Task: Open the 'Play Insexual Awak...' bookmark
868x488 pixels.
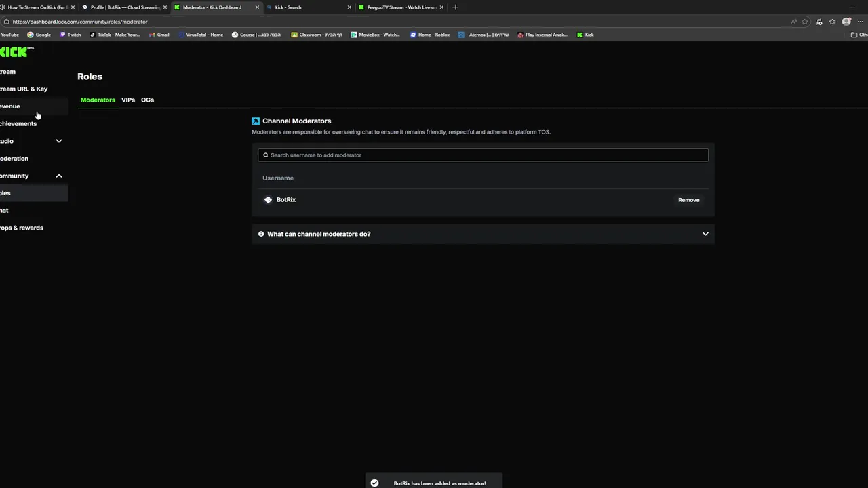Action: click(x=542, y=35)
